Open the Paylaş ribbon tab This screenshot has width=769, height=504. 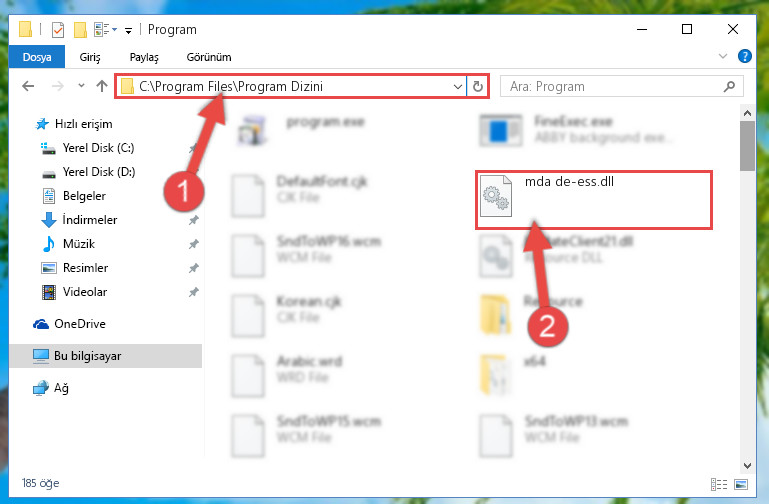click(144, 57)
